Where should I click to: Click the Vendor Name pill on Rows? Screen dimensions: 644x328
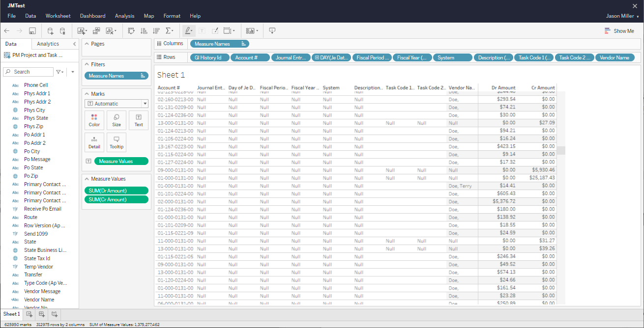coord(615,57)
